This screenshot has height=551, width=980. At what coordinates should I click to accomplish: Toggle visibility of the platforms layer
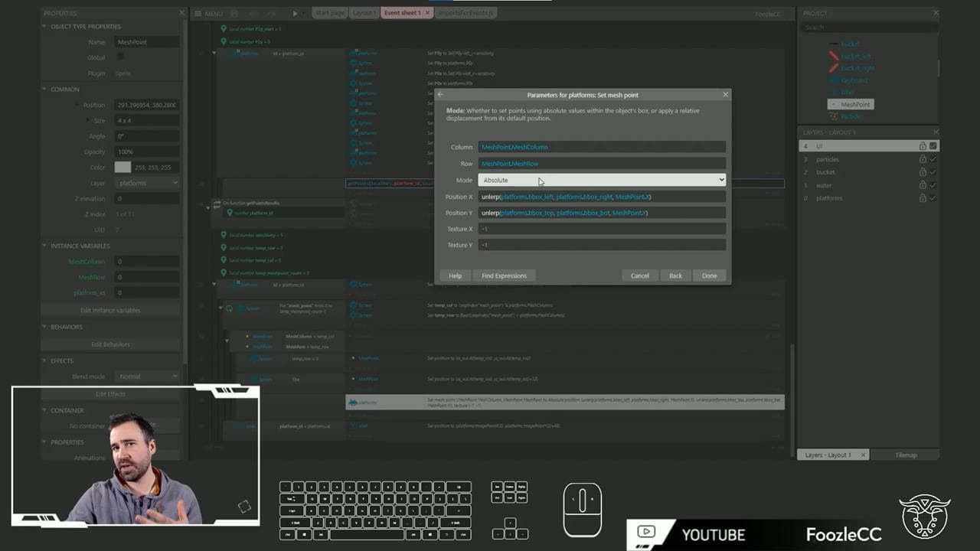[933, 198]
